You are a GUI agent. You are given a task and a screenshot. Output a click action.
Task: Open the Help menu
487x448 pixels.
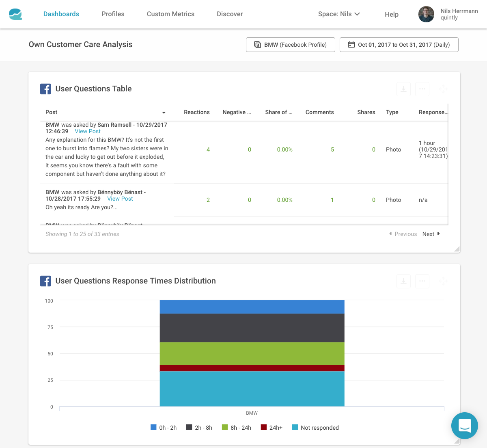[x=392, y=14]
